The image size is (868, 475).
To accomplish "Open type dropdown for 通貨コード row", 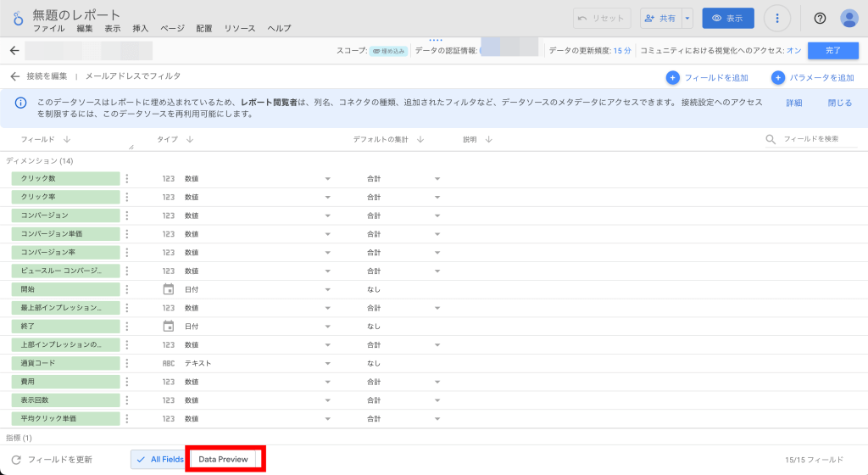I will point(327,364).
